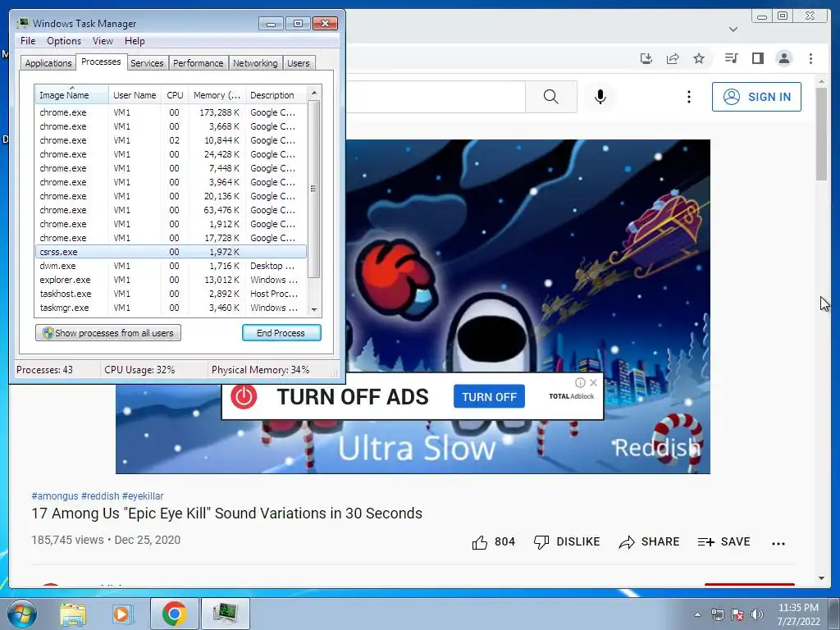Viewport: 840px width, 630px height.
Task: Open Chrome three-dot menu
Action: pos(810,58)
